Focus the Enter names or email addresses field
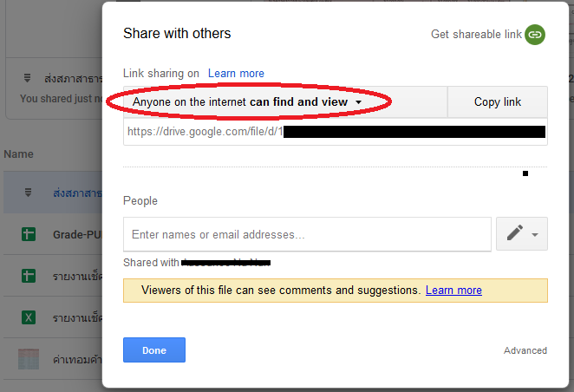 [x=307, y=234]
